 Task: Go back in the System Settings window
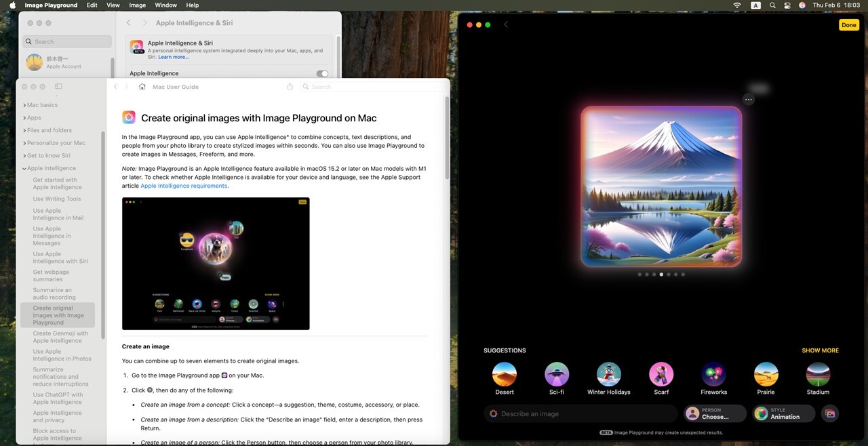click(x=129, y=23)
